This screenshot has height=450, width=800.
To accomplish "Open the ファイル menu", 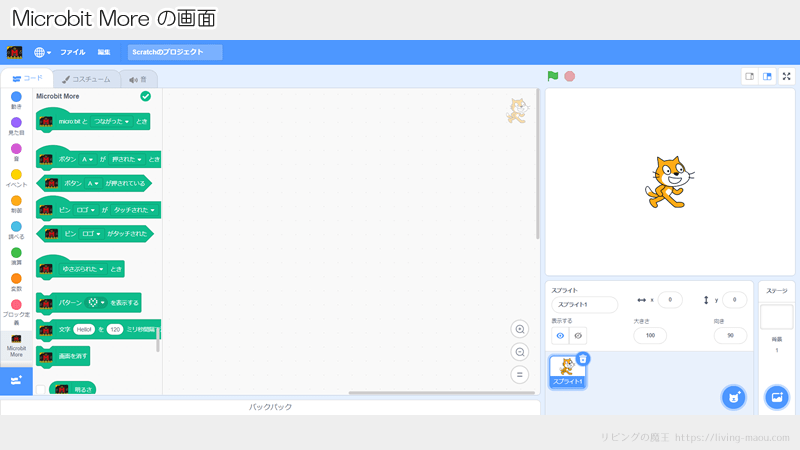I will (72, 52).
